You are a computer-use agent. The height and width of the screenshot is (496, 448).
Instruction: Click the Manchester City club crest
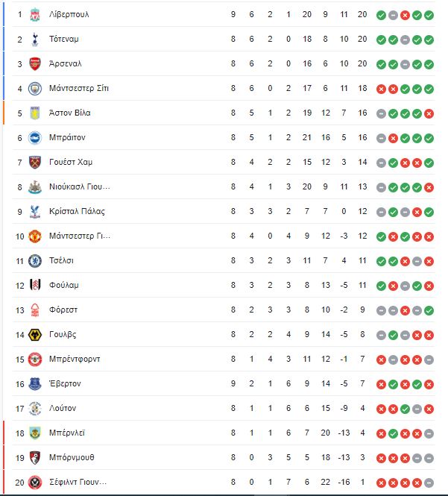click(35, 89)
